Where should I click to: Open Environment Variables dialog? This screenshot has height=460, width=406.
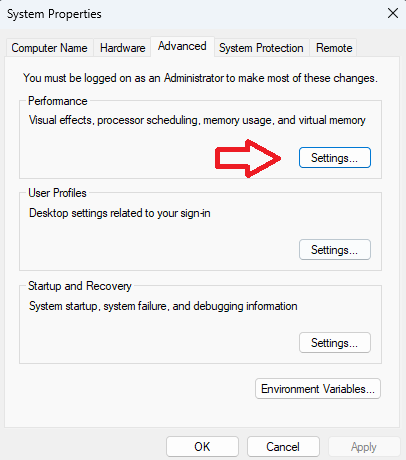point(318,389)
